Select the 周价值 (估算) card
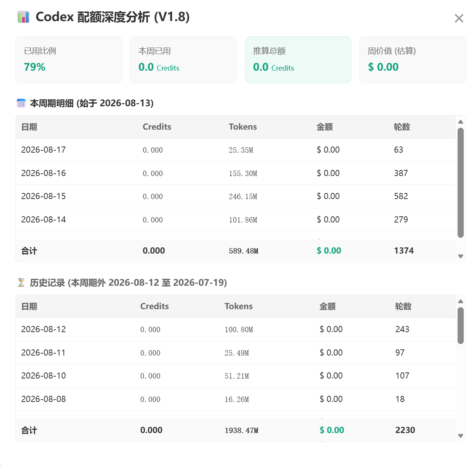This screenshot has width=476, height=466. pyautogui.click(x=413, y=60)
